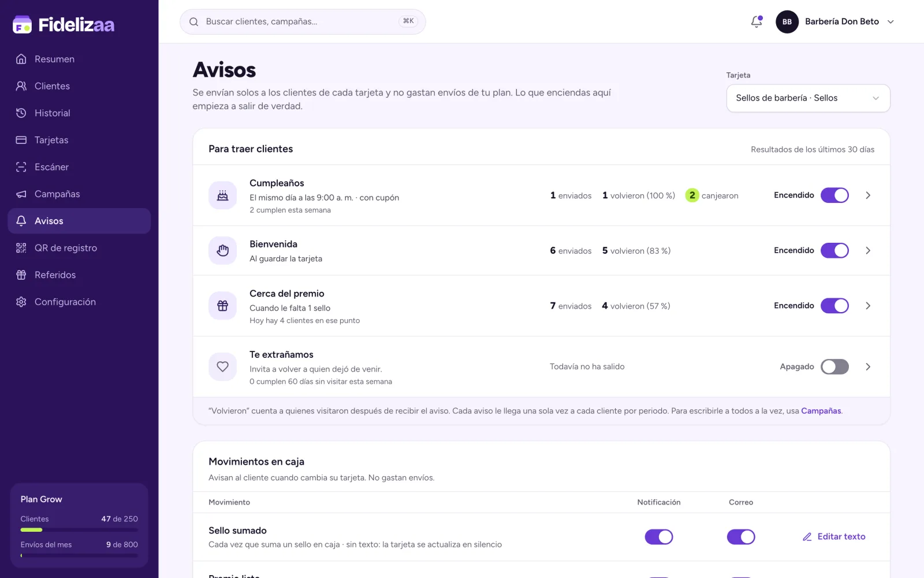Open the Tarjeta dropdown Sellos de barbería
The image size is (924, 578).
tap(808, 98)
